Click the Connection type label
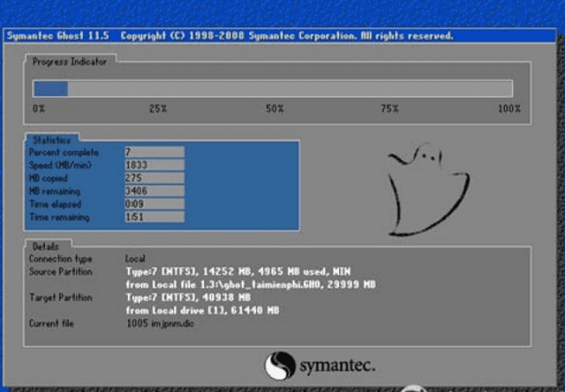 (x=61, y=259)
